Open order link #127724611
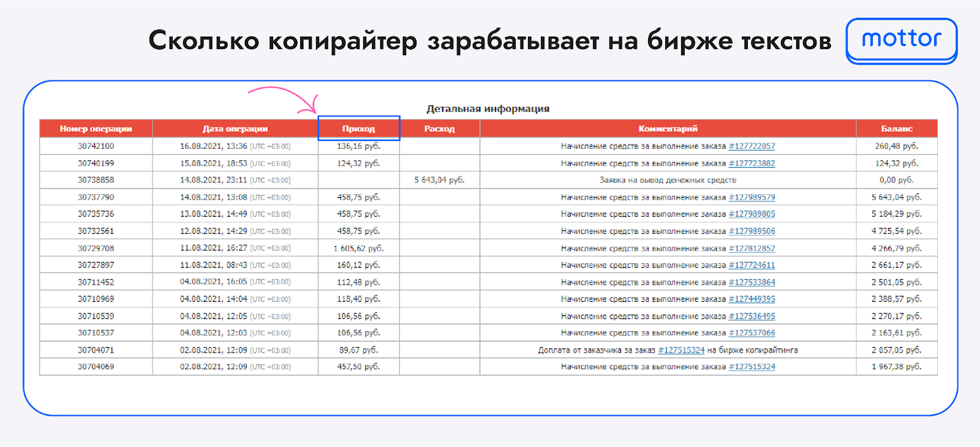 click(752, 265)
